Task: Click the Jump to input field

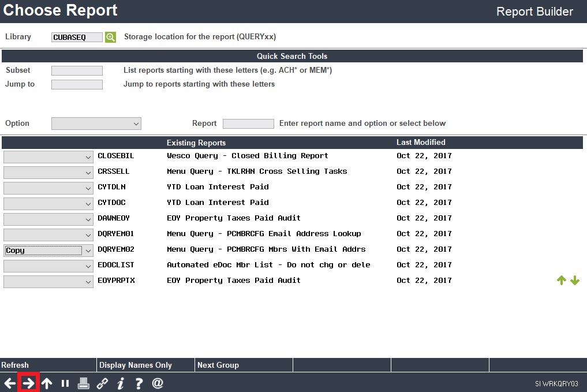Action: point(77,84)
